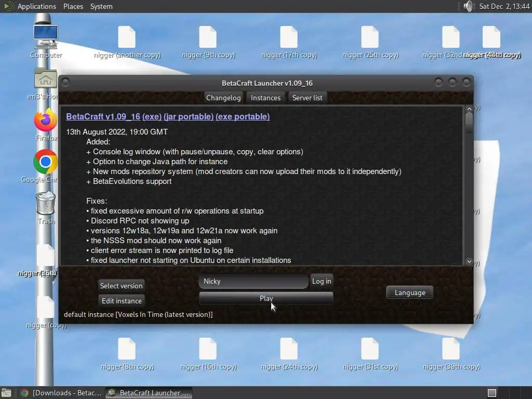Open the BetaCraft v1.09_16 download link
This screenshot has height=399, width=532.
(x=103, y=117)
